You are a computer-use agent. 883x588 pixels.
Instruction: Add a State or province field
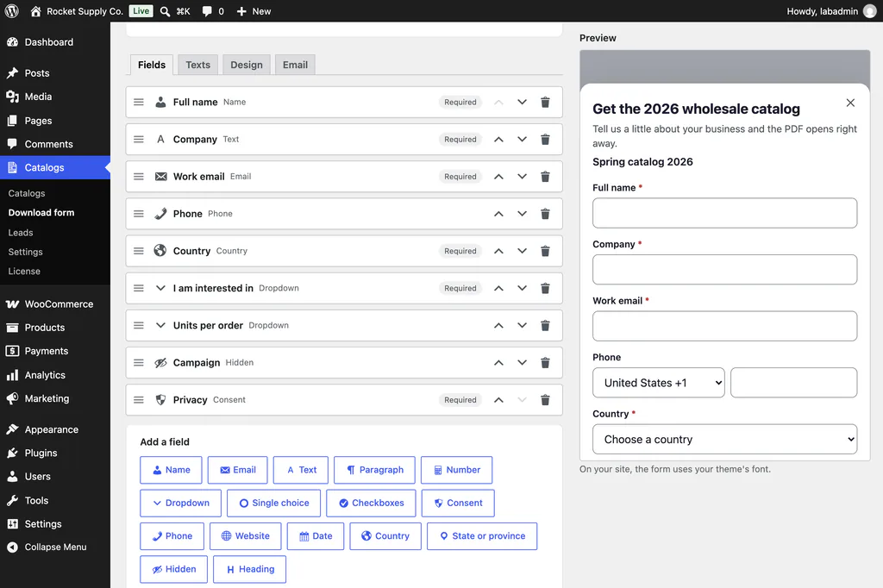(x=482, y=536)
